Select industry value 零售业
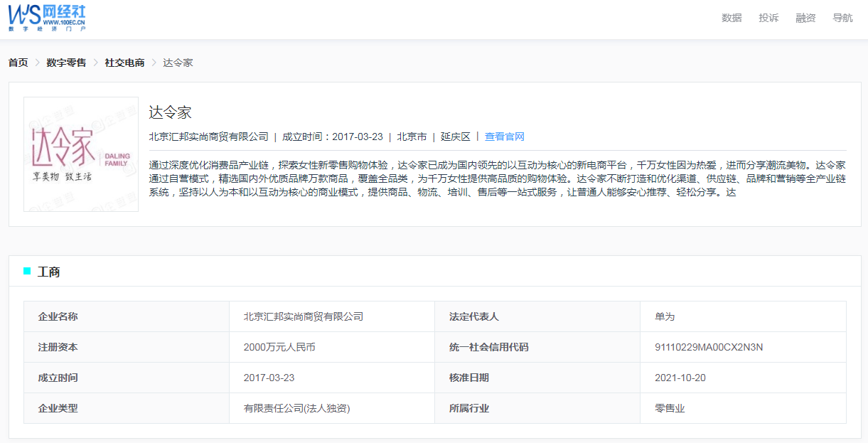 [743, 408]
